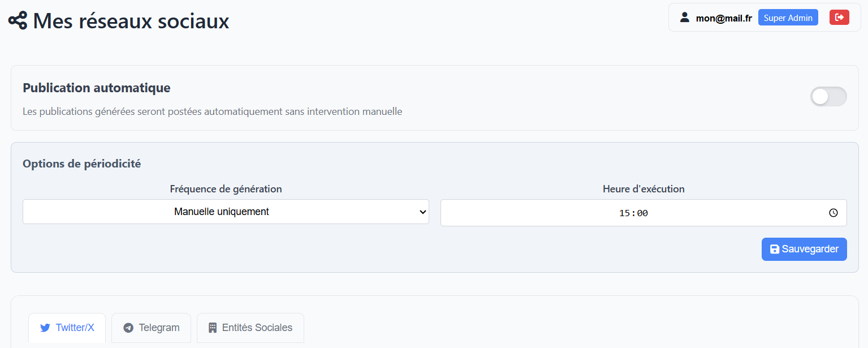Click the Publication automatique heading text
Image resolution: width=868 pixels, height=348 pixels.
(97, 88)
